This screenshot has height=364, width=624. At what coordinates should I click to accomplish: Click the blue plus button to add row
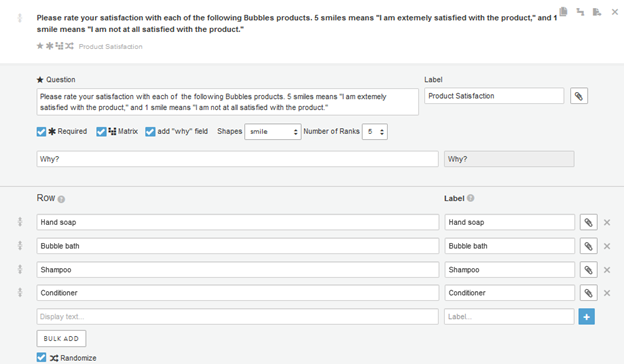pyautogui.click(x=587, y=317)
